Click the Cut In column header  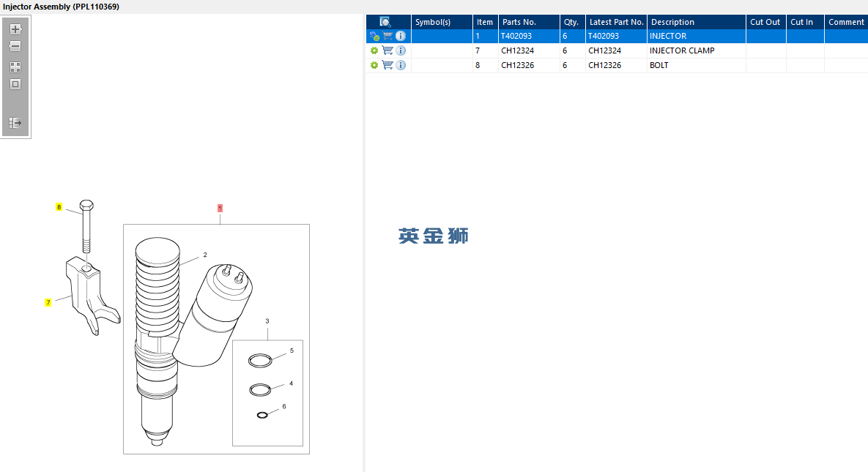click(x=805, y=22)
